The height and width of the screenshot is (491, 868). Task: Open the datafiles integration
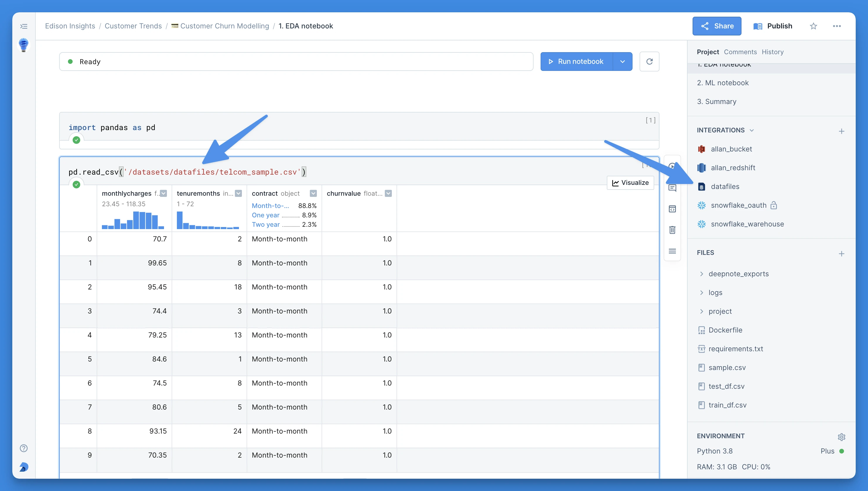click(718, 187)
